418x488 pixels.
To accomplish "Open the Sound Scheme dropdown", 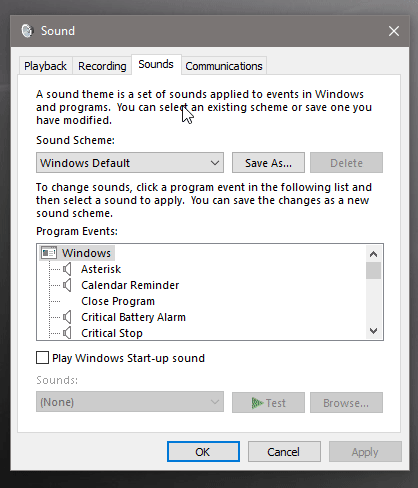I will tap(130, 163).
